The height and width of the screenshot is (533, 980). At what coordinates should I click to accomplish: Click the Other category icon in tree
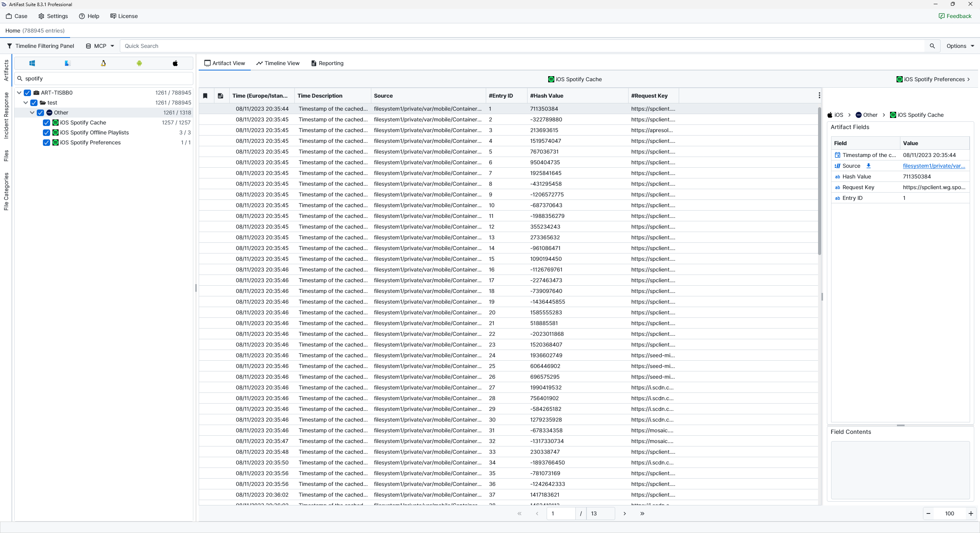click(49, 113)
